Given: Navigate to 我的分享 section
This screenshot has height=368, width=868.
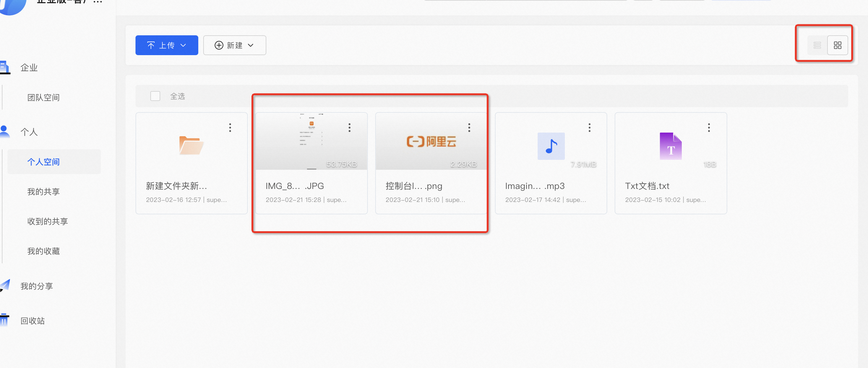Looking at the screenshot, I should pyautogui.click(x=37, y=286).
